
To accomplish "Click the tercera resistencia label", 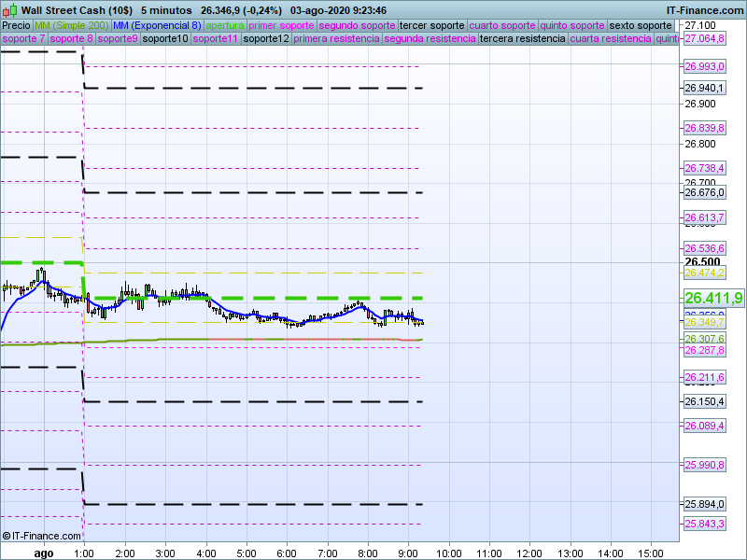I will 521,39.
